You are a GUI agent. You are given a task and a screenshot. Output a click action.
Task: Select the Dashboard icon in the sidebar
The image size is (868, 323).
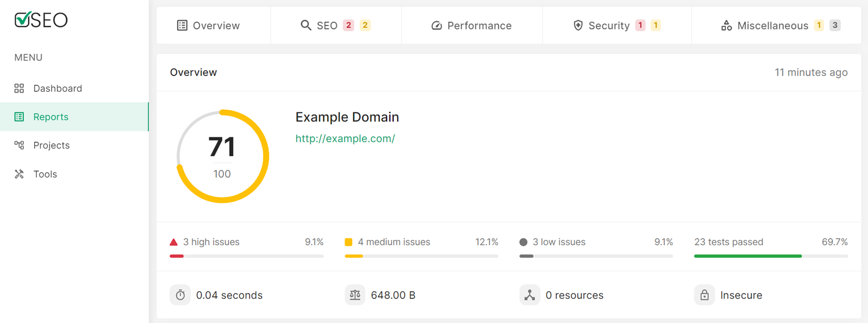[x=19, y=88]
